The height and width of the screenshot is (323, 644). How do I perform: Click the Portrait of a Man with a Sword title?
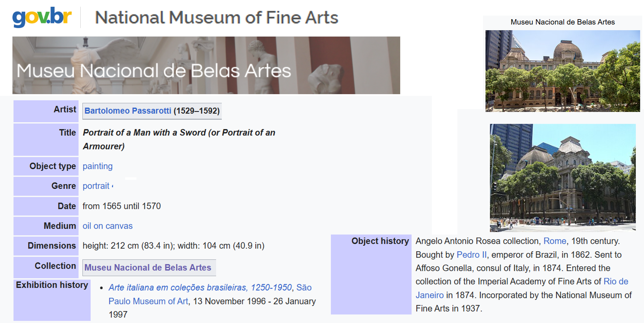tap(179, 133)
